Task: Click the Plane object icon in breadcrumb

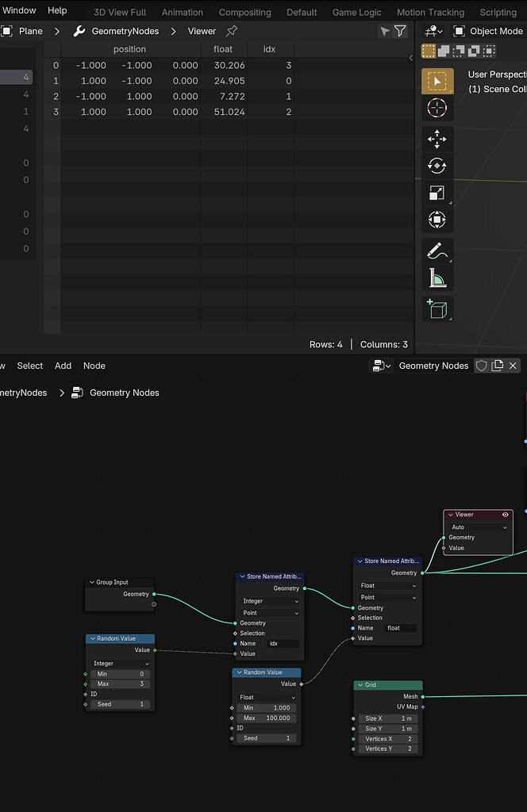Action: (6, 32)
